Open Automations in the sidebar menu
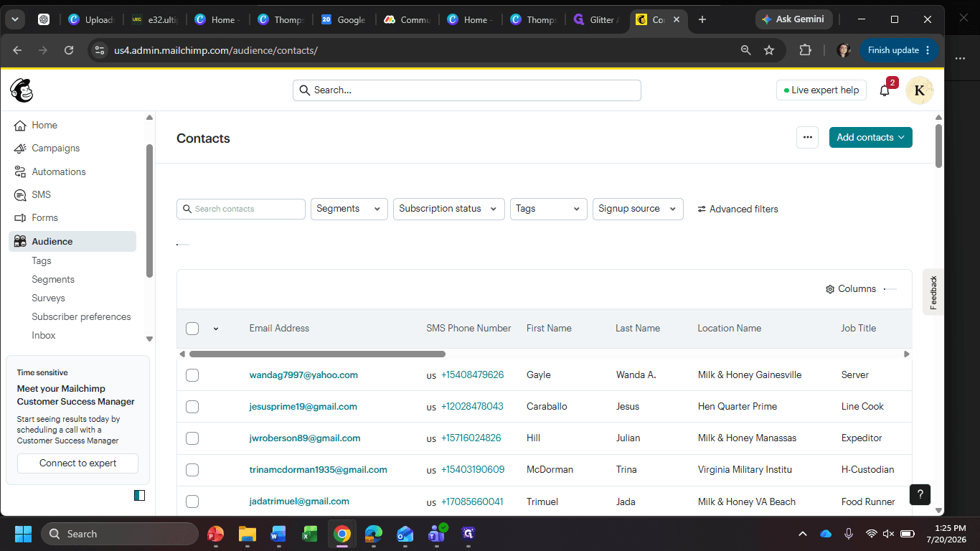The image size is (980, 551). pos(59,172)
